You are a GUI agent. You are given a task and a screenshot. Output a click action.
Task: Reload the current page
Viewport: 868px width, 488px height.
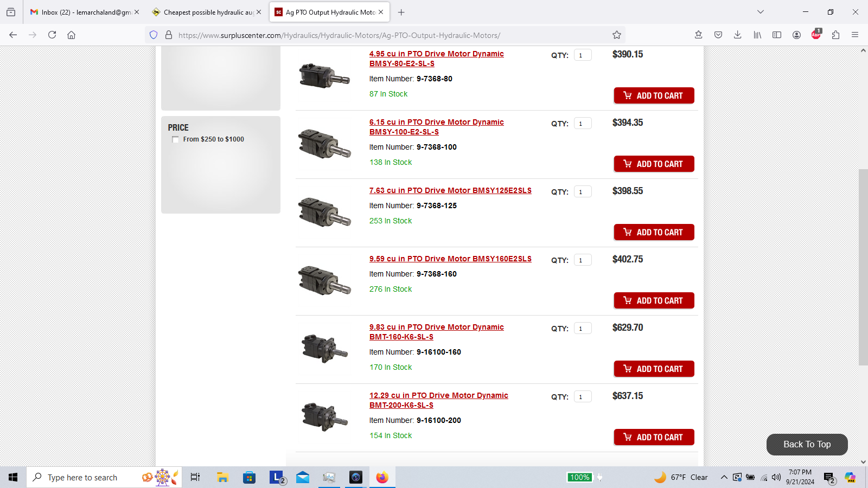[52, 35]
